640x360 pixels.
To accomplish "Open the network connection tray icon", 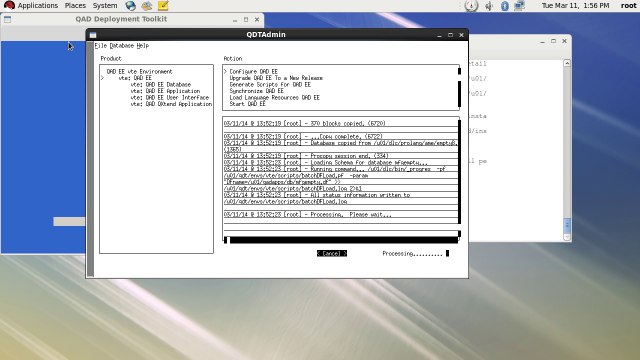I will pos(520,6).
